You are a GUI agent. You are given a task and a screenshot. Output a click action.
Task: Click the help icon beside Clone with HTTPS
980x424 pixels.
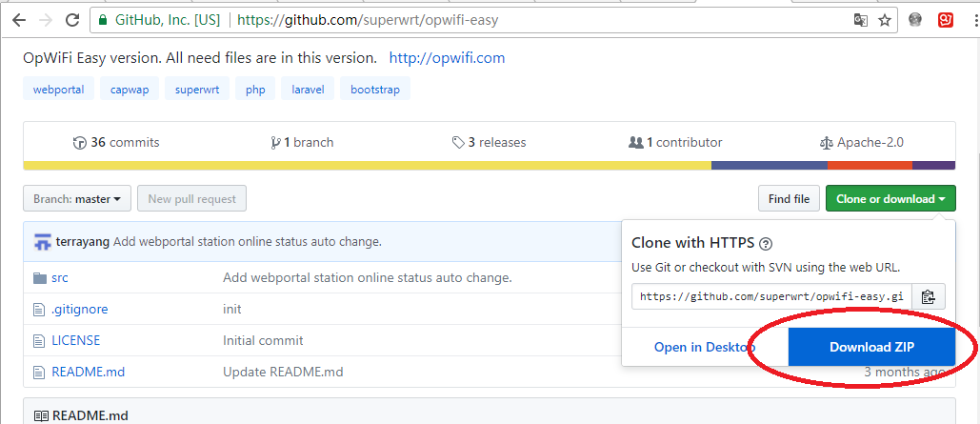(768, 243)
